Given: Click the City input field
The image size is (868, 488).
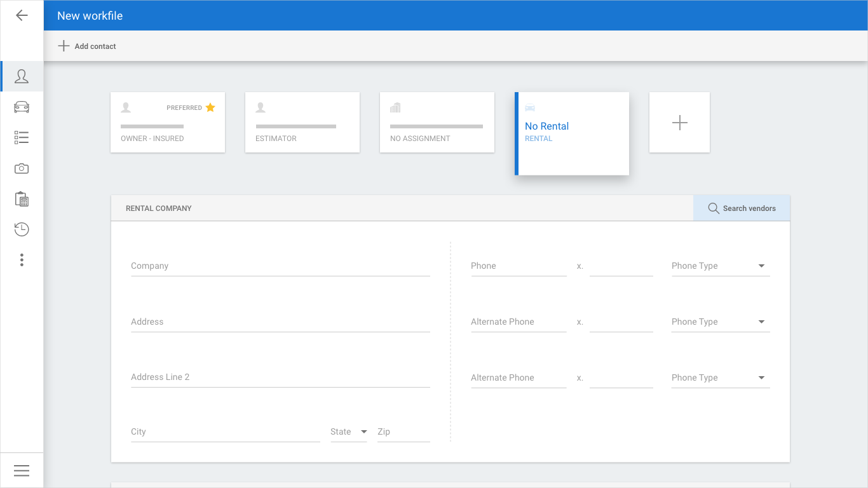Looking at the screenshot, I should click(226, 432).
